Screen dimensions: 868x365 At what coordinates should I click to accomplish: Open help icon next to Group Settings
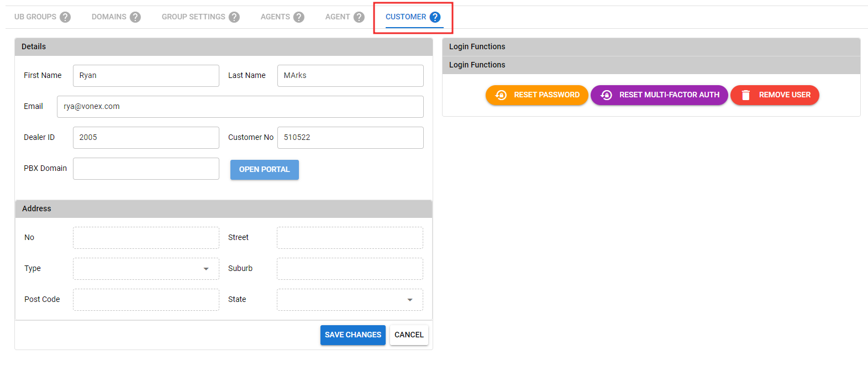coord(234,17)
